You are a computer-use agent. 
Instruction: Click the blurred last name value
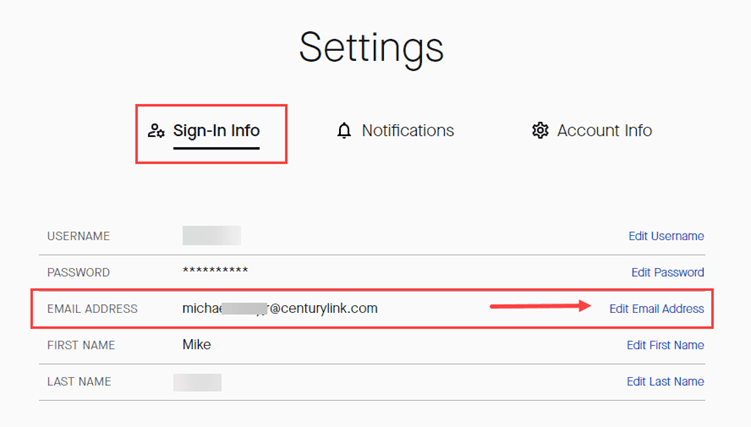coord(197,382)
